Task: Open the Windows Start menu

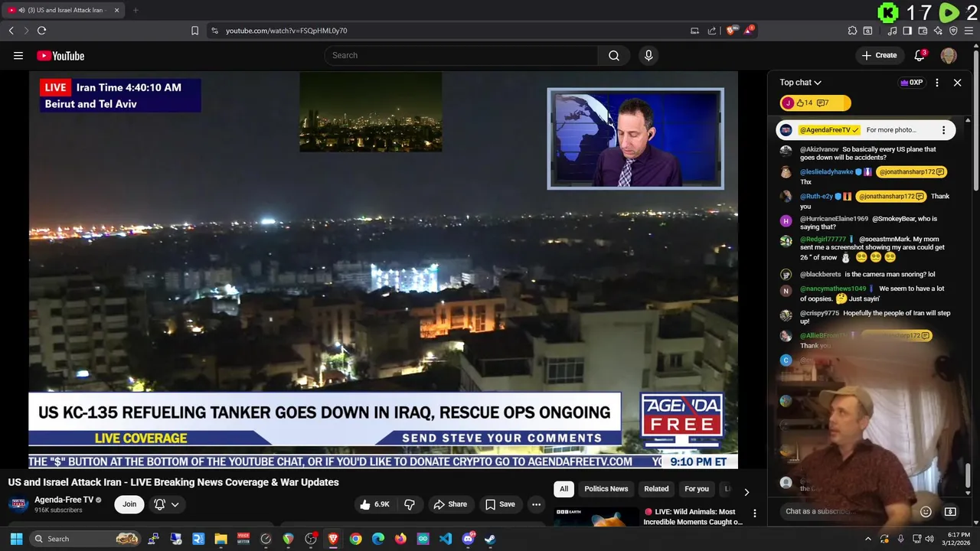Action: [16, 539]
